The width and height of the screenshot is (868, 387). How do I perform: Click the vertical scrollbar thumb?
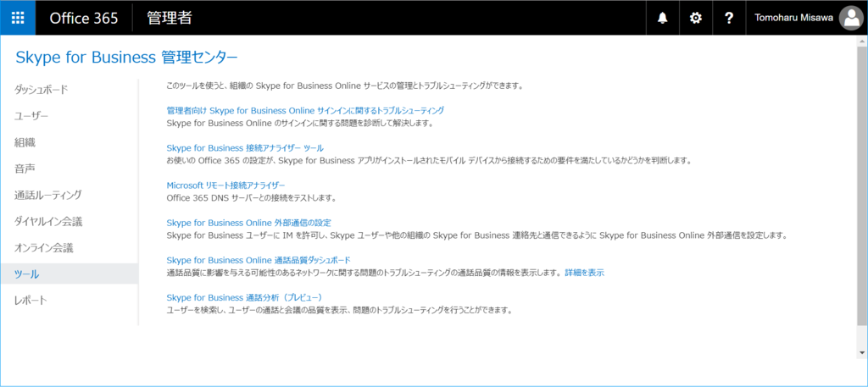coord(862,185)
